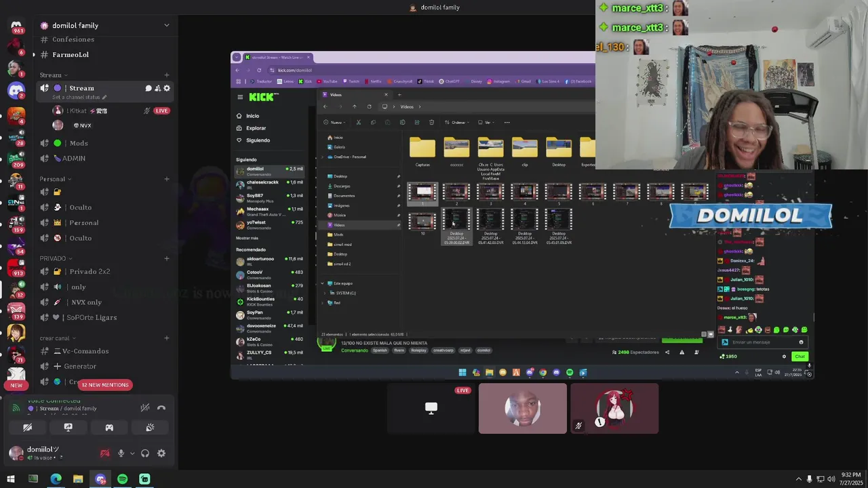Click the NEW pill in server list
The image size is (868, 488).
pos(16,385)
